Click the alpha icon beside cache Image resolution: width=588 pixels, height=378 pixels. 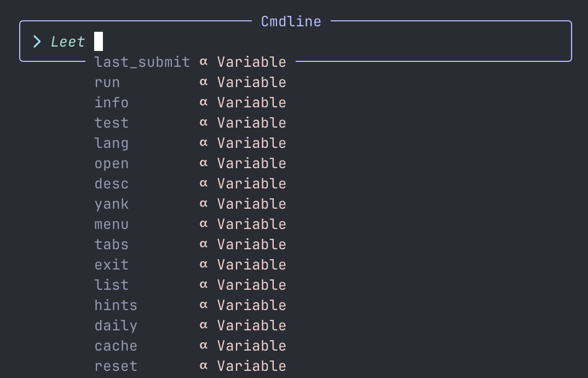(204, 345)
